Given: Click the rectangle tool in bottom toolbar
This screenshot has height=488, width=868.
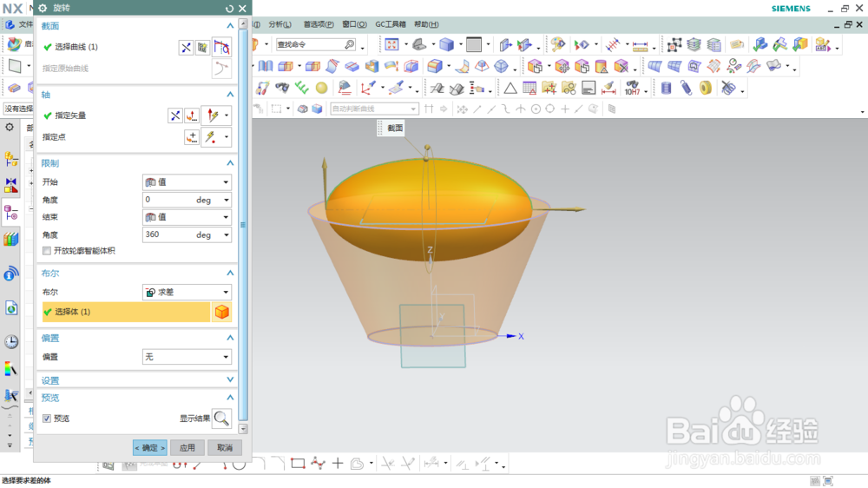Looking at the screenshot, I should (298, 463).
